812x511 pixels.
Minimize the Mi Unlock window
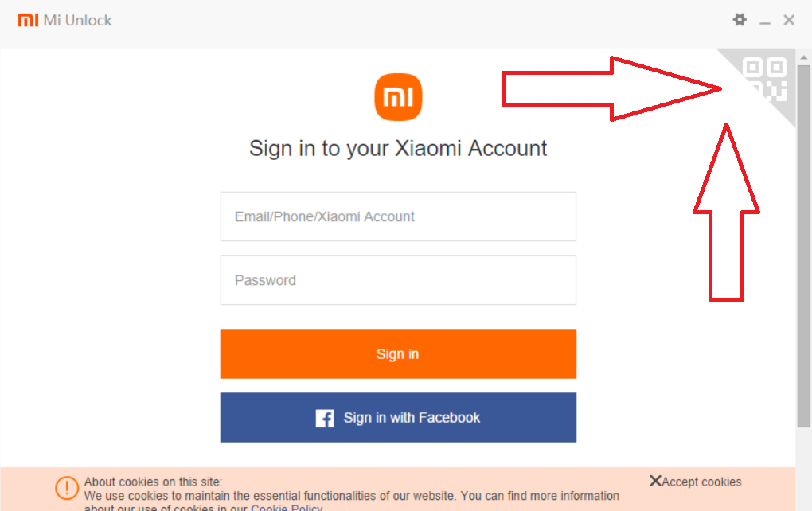click(x=765, y=21)
